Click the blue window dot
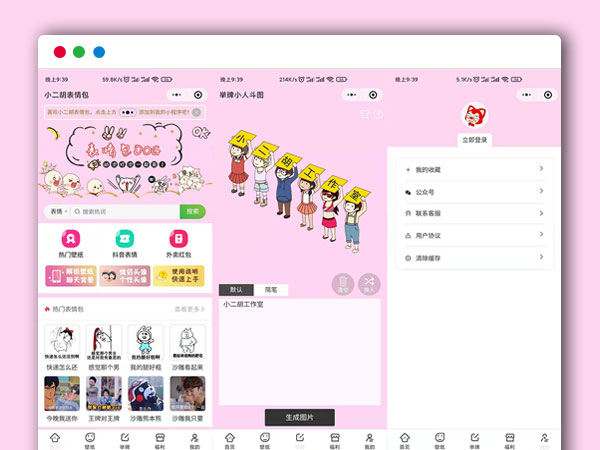This screenshot has height=450, width=600. 99,52
